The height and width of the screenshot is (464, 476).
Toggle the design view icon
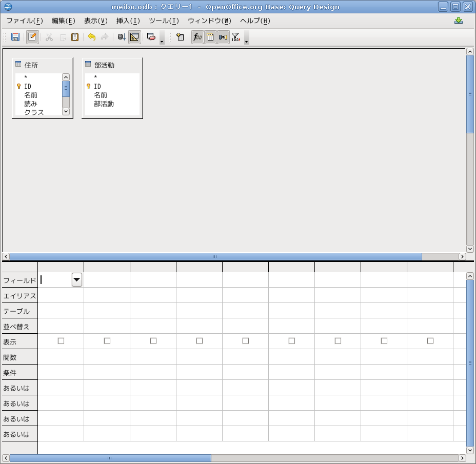(x=134, y=37)
